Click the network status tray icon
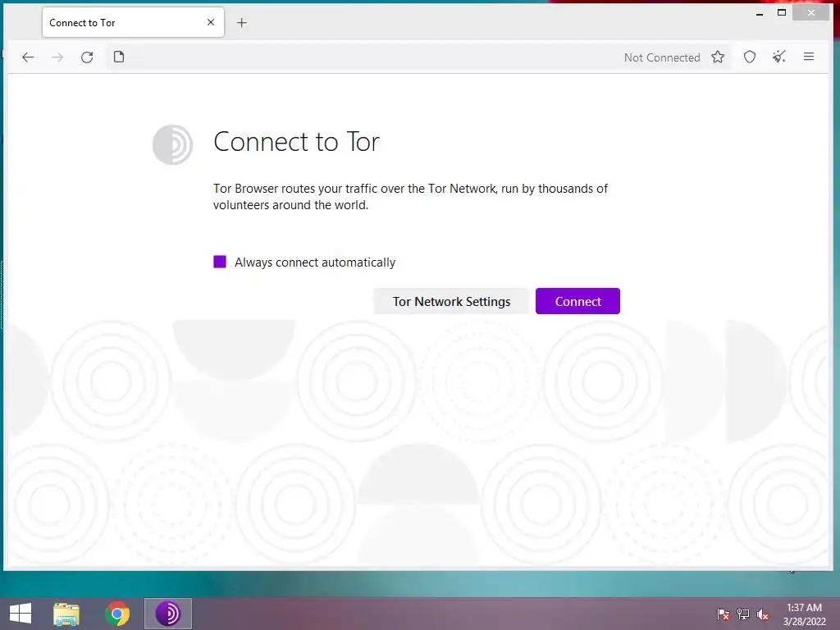Viewport: 840px width, 630px height. click(x=743, y=614)
